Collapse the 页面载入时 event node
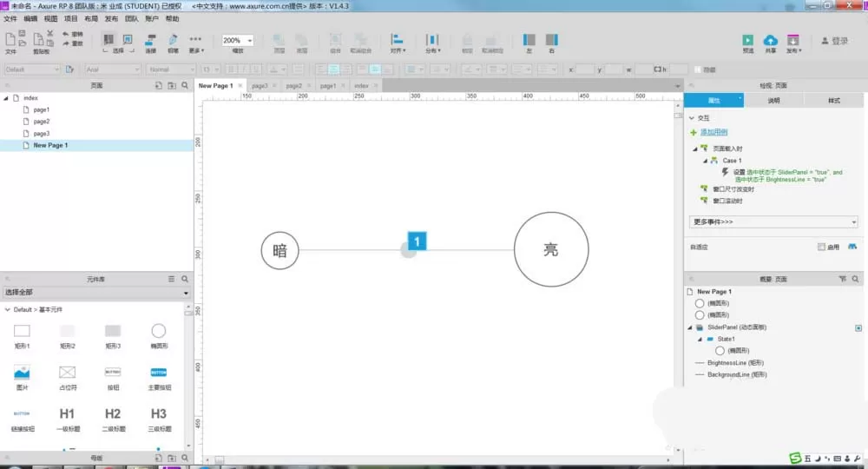 [x=695, y=149]
